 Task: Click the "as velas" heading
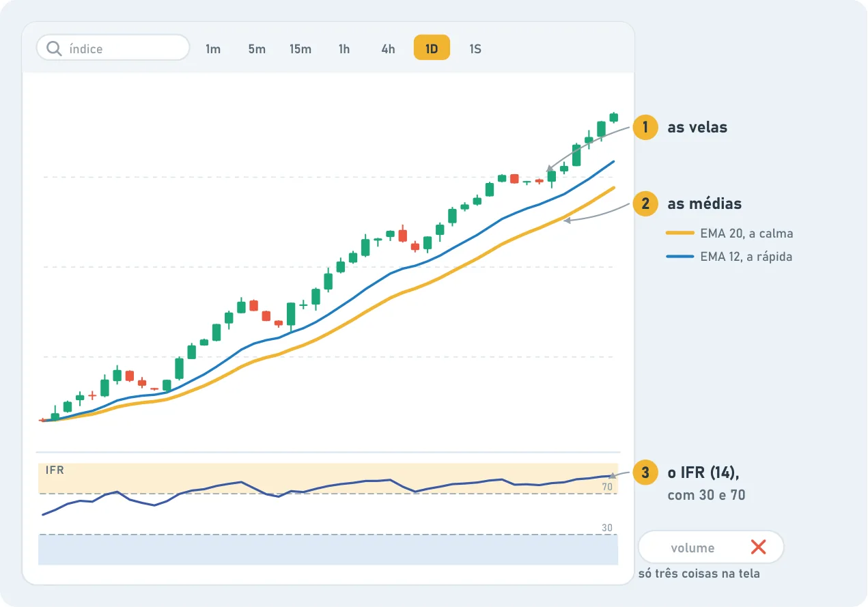[697, 127]
